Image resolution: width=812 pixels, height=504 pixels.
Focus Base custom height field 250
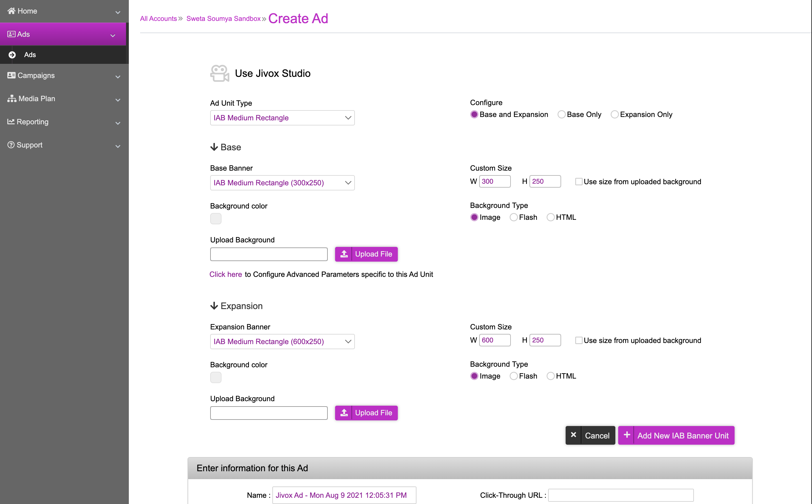[545, 181]
